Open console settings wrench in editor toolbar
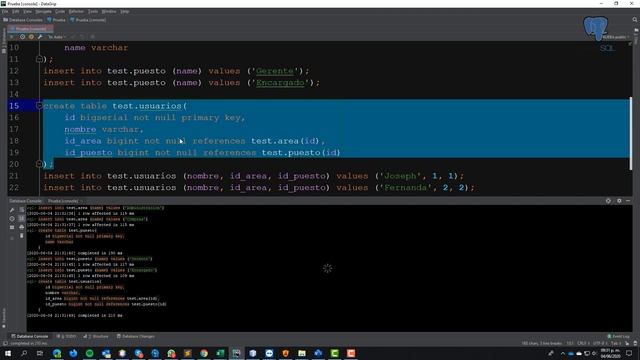The image size is (640, 360). click(x=40, y=37)
